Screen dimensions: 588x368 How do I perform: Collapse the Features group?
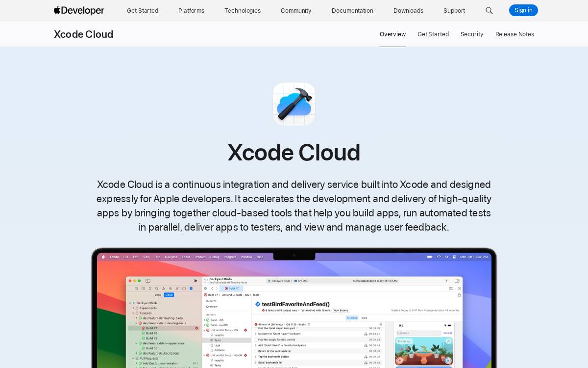tap(133, 313)
